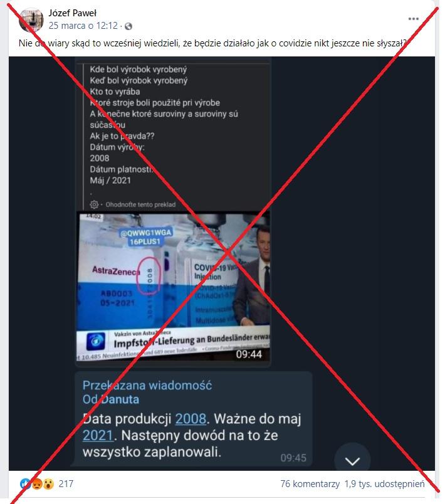Click the wow reaction icon
Image resolution: width=445 pixels, height=504 pixels.
coord(48,483)
